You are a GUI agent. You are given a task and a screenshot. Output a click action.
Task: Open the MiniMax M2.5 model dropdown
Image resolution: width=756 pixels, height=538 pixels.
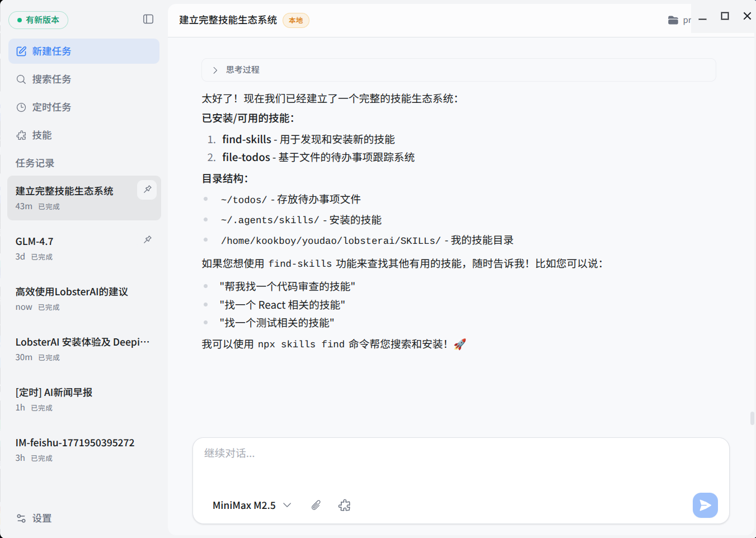pyautogui.click(x=251, y=505)
